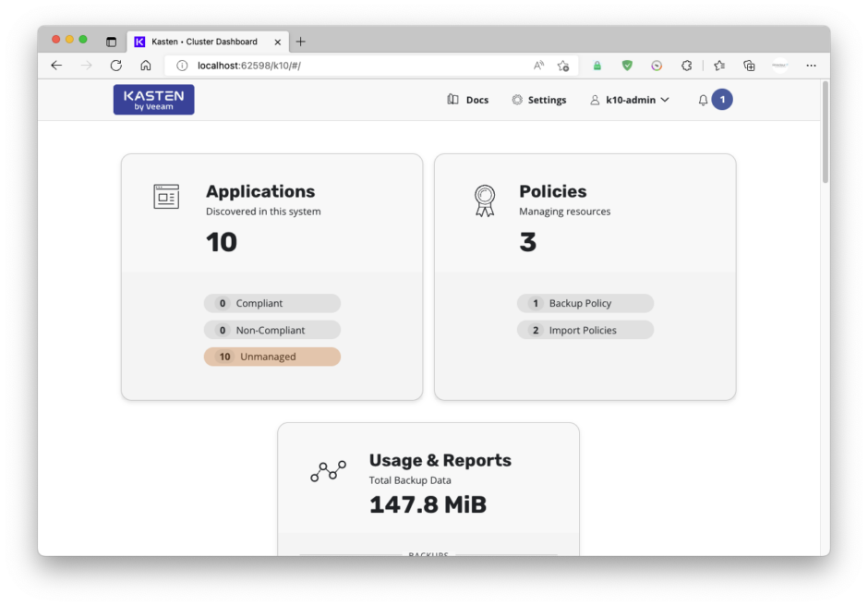Viewport: 868px width, 606px height.
Task: Open a new browser tab
Action: [300, 42]
